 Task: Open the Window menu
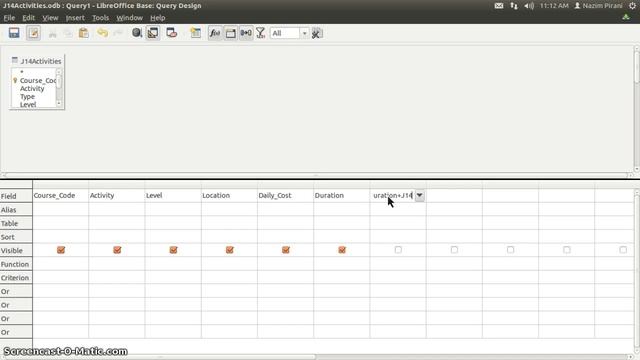[129, 18]
